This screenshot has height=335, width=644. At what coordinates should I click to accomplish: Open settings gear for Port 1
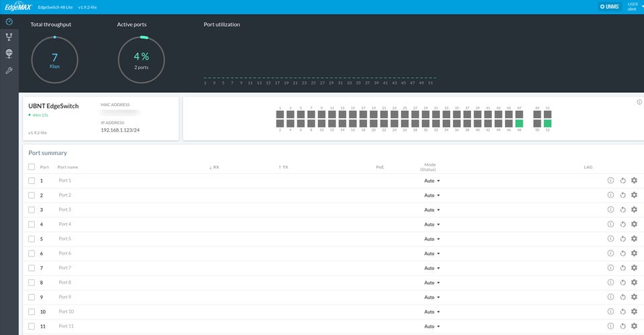[634, 181]
